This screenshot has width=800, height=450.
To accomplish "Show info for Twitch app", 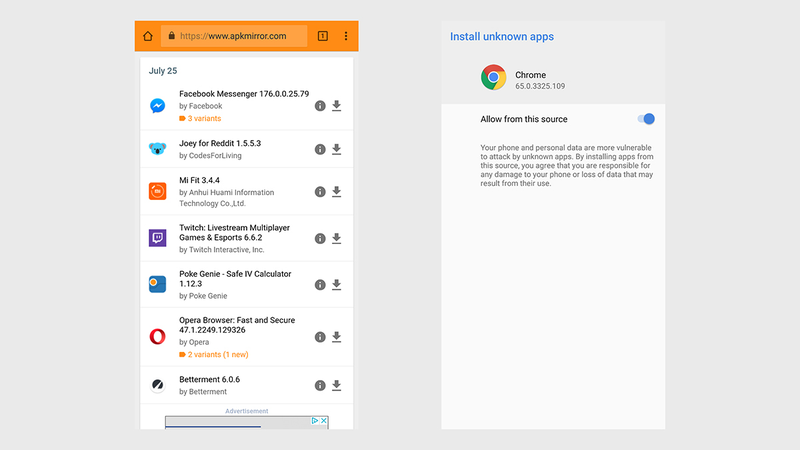I will point(320,238).
